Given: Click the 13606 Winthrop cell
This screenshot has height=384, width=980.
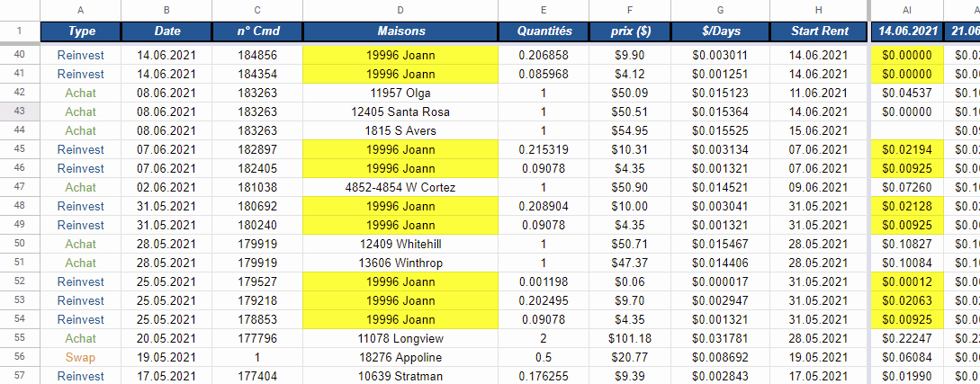Looking at the screenshot, I should pyautogui.click(x=400, y=263).
